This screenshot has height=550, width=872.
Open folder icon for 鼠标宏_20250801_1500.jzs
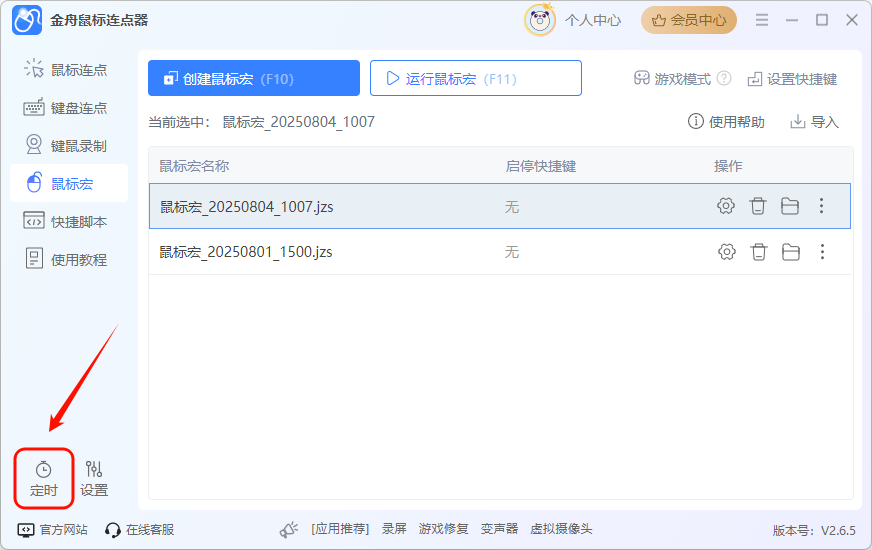[791, 252]
